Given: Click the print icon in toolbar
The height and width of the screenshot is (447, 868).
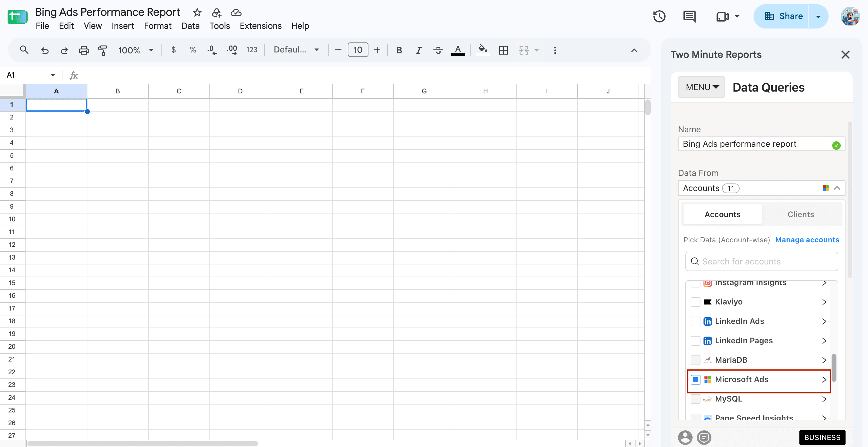Looking at the screenshot, I should 83,50.
